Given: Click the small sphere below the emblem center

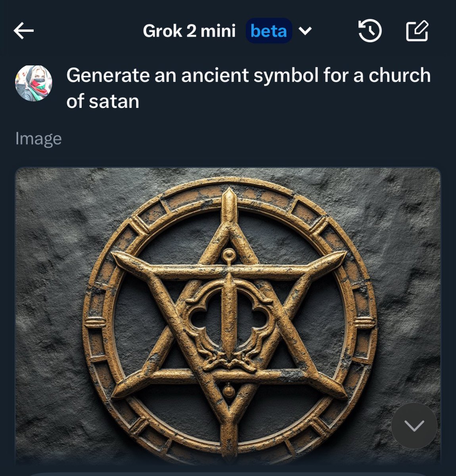Looking at the screenshot, I should click(x=228, y=391).
